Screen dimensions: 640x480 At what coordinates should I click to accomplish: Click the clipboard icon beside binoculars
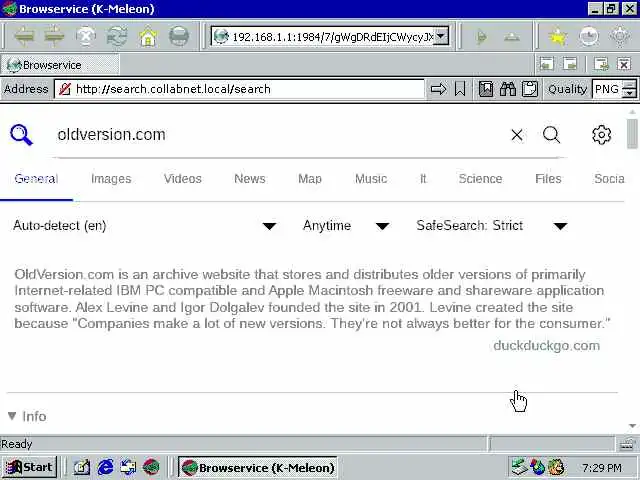point(530,89)
